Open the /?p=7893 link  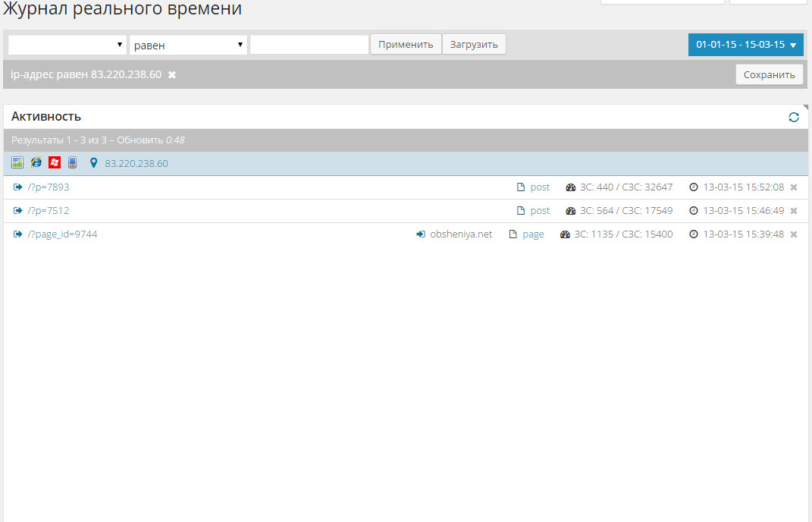(x=49, y=187)
